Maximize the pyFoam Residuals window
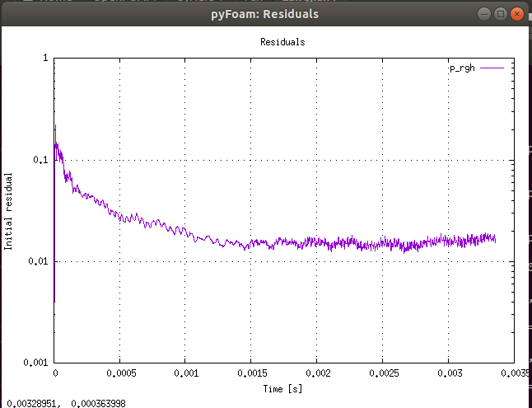The image size is (532, 408). 499,14
